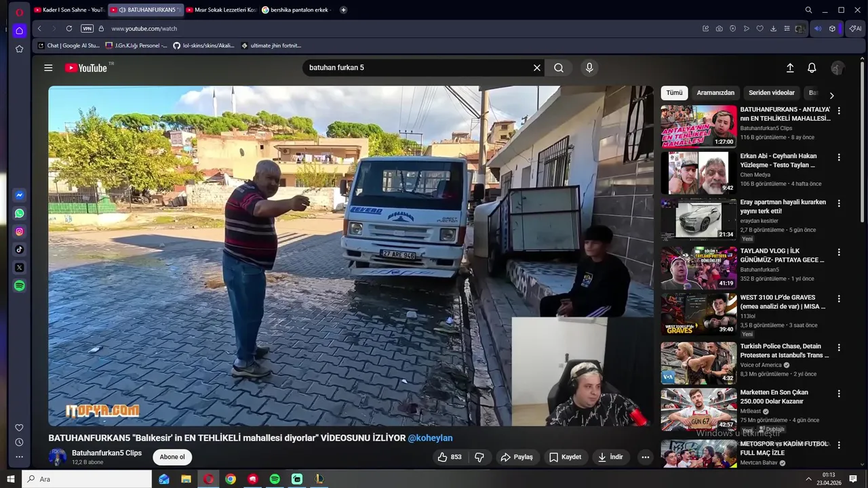
Task: Open Chat | Google AI Studio bookmark
Action: (68, 45)
